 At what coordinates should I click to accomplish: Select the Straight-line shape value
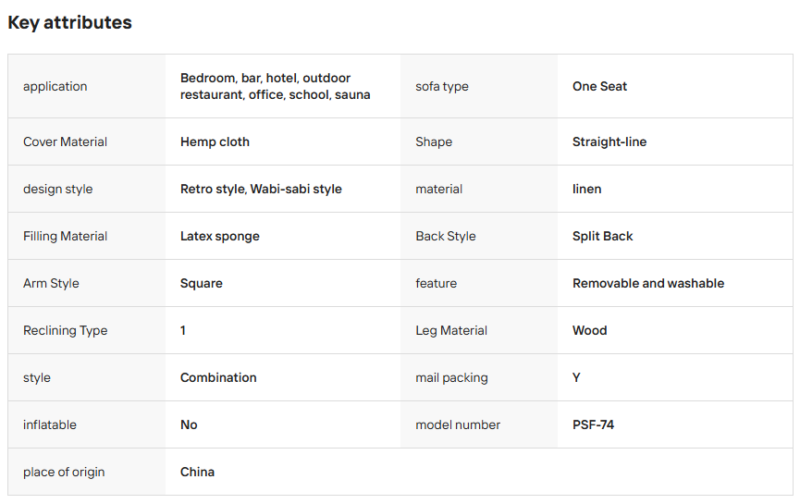(609, 142)
